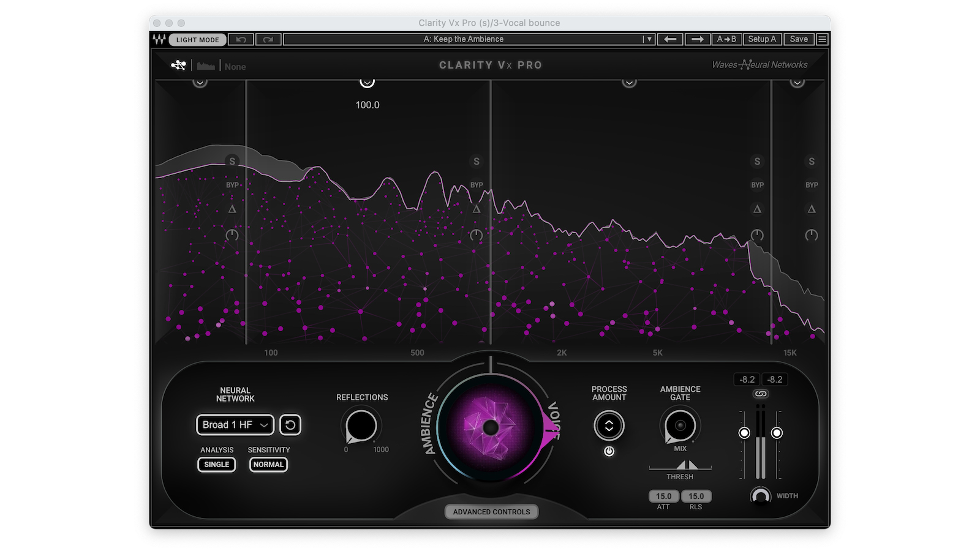Switch to Light Mode
The image size is (980, 551).
[x=197, y=40]
